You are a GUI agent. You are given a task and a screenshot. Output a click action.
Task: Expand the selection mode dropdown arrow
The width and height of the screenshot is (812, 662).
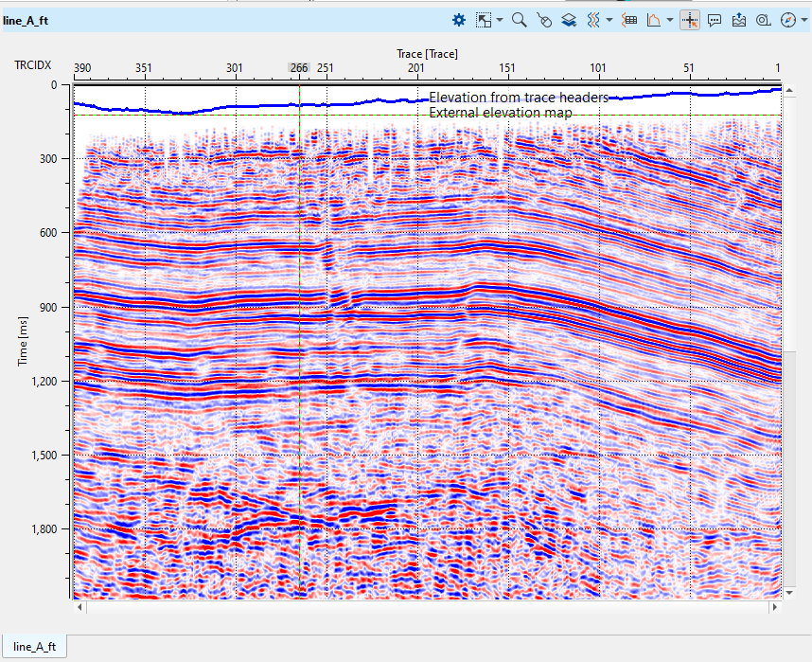tap(500, 20)
